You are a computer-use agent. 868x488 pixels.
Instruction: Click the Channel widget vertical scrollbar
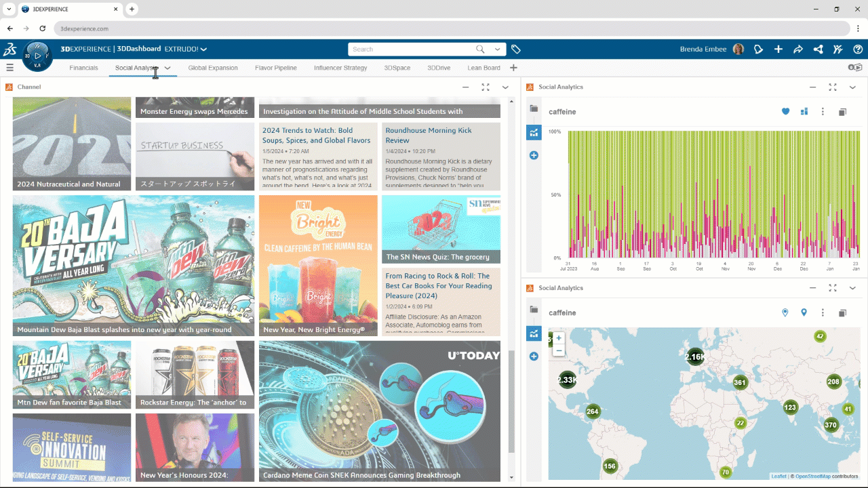(511, 403)
